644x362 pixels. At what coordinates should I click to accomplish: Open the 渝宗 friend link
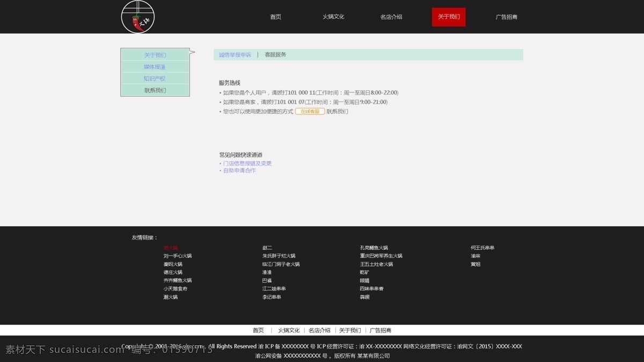[475, 256]
